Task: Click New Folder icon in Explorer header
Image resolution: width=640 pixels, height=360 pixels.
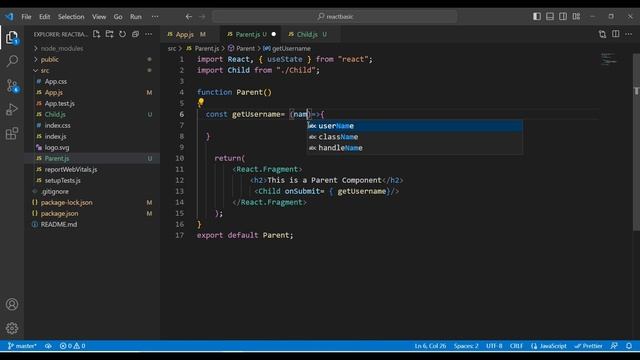Action: point(109,34)
